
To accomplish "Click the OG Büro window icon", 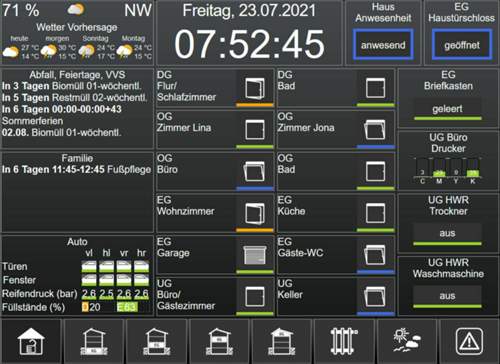I will 255,171.
